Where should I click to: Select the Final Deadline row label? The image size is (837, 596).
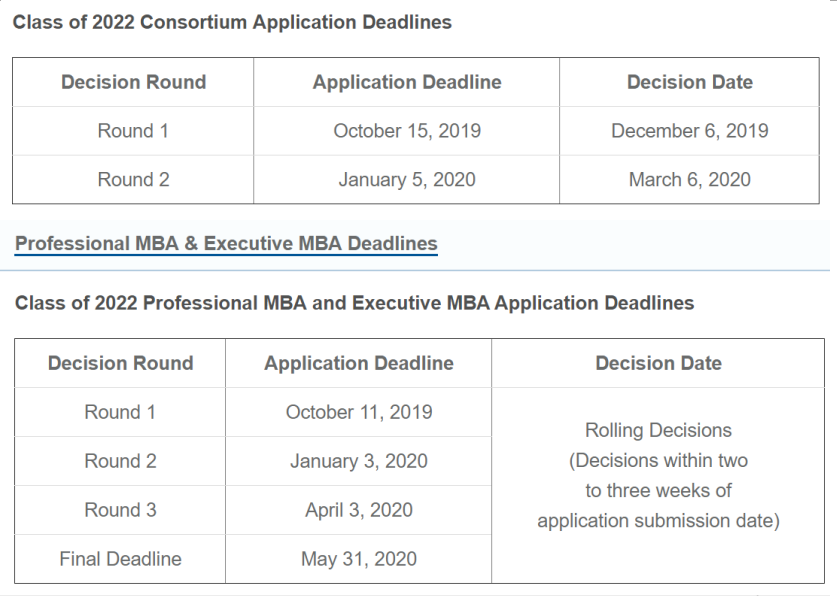pyautogui.click(x=120, y=559)
